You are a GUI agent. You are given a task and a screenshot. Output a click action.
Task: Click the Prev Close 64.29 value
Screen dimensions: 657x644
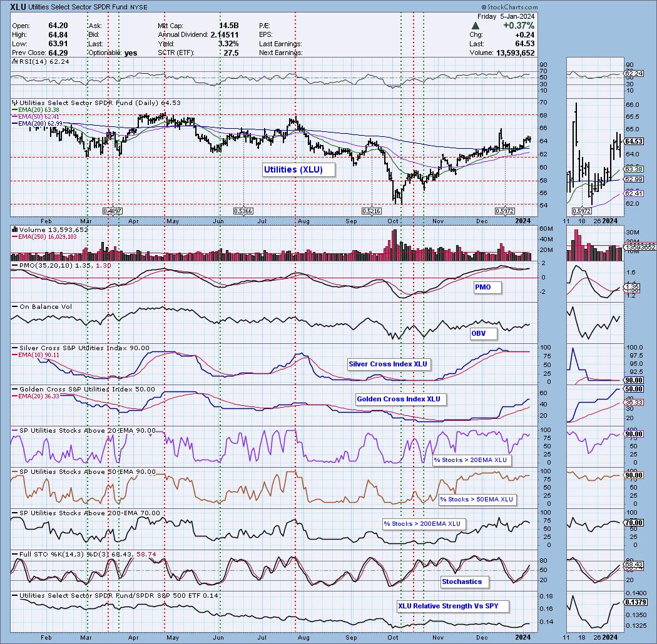click(58, 53)
